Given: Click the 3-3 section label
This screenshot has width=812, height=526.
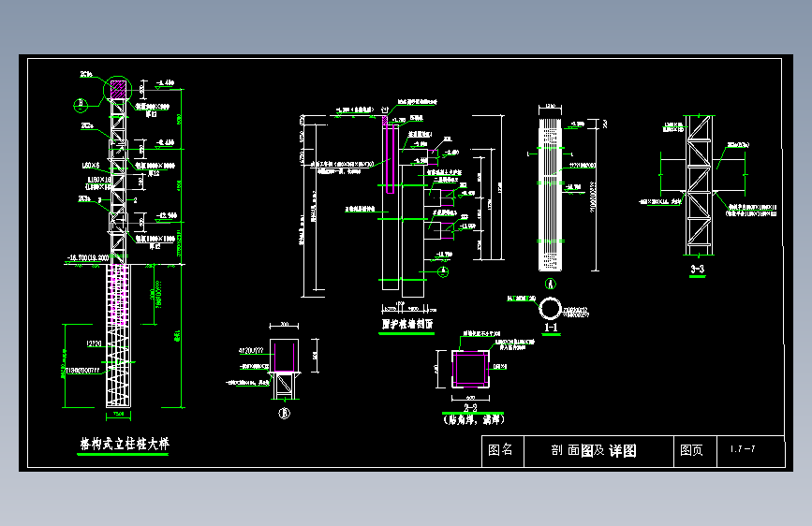Looking at the screenshot, I should (697, 269).
